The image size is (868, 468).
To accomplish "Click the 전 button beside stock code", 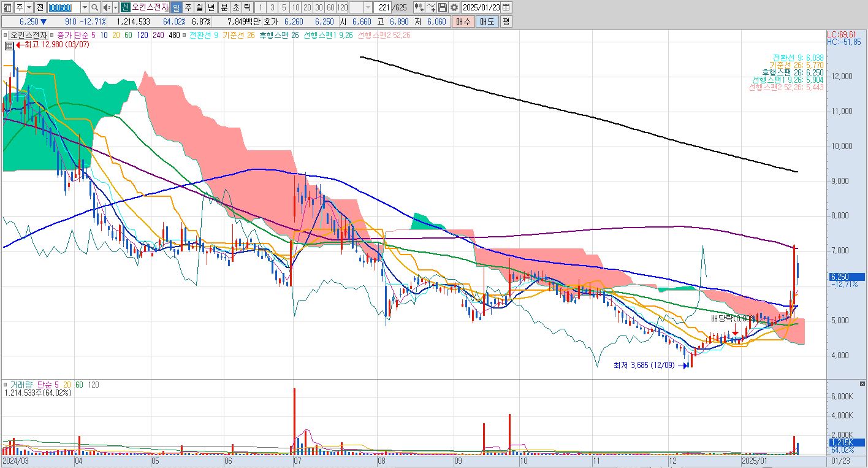I will (x=40, y=7).
